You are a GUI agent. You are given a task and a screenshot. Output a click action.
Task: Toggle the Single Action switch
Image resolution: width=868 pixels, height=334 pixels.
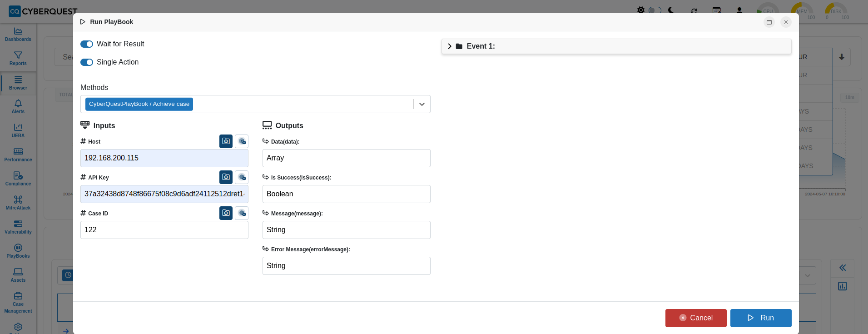click(87, 62)
